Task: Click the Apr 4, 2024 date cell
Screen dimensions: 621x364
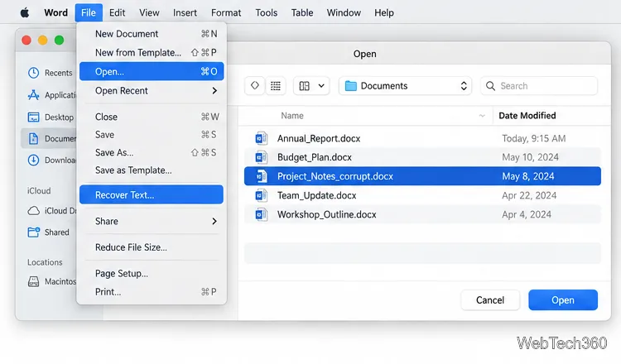Action: point(527,214)
